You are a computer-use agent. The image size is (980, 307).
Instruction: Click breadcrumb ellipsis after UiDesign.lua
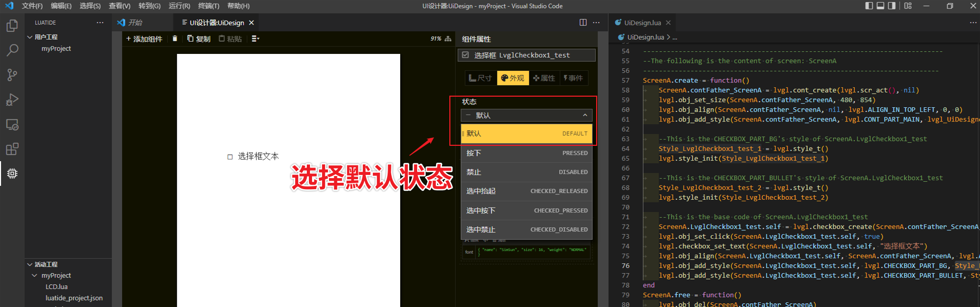point(675,37)
